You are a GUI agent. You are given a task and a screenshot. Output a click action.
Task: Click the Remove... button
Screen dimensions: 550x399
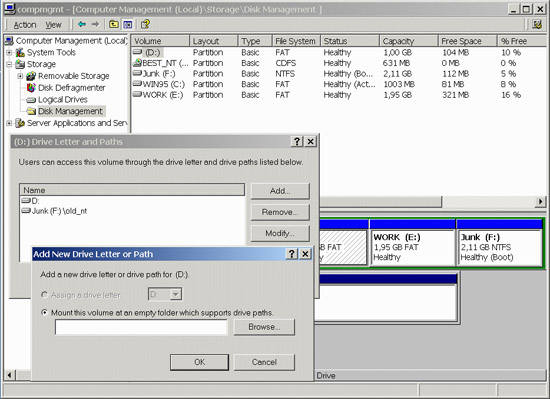point(280,212)
